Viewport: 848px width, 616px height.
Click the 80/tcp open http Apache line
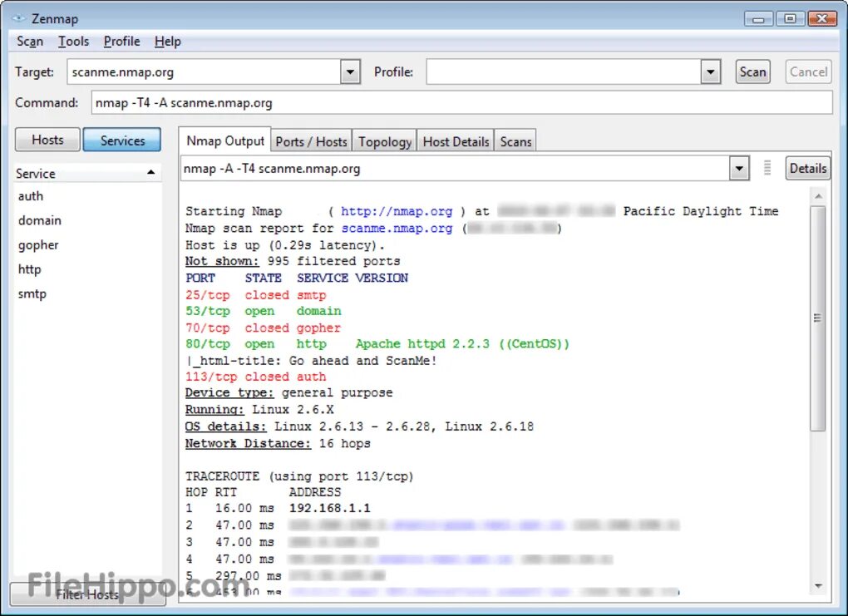click(x=377, y=344)
